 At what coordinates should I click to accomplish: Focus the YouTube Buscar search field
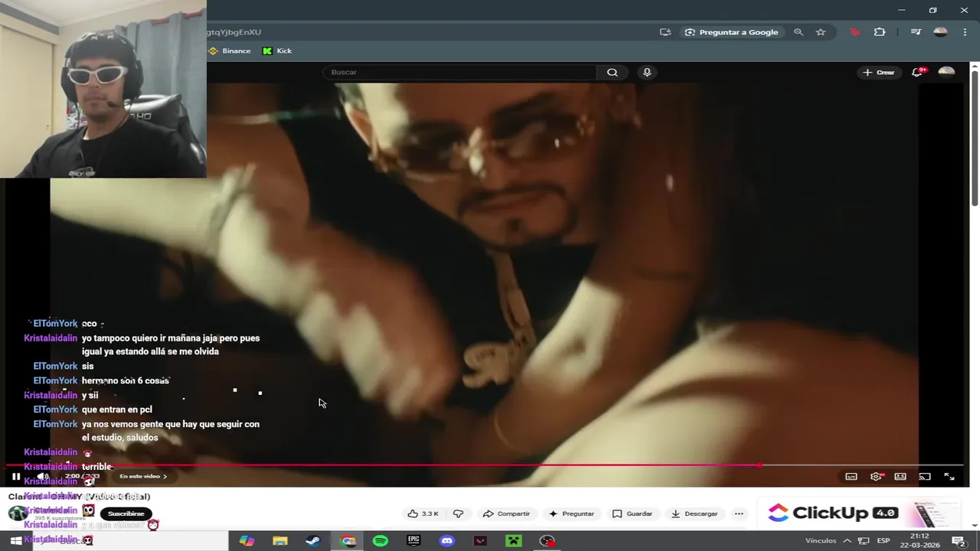point(459,72)
